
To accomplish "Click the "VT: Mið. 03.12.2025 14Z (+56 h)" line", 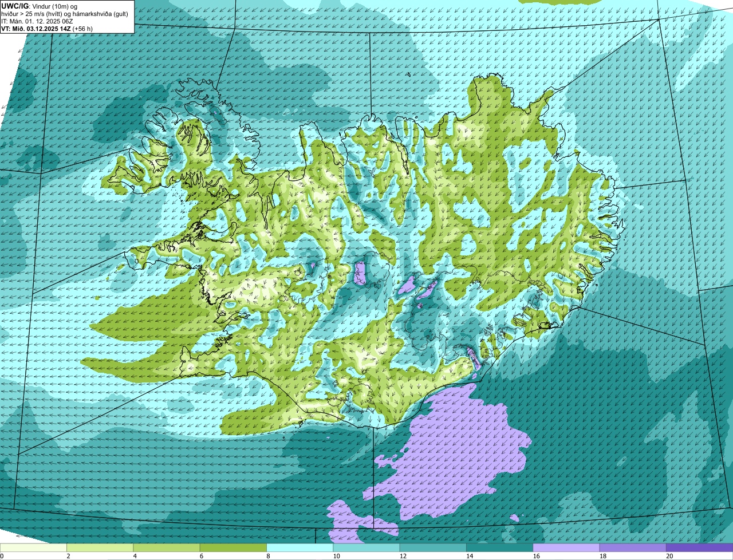I will (x=47, y=28).
